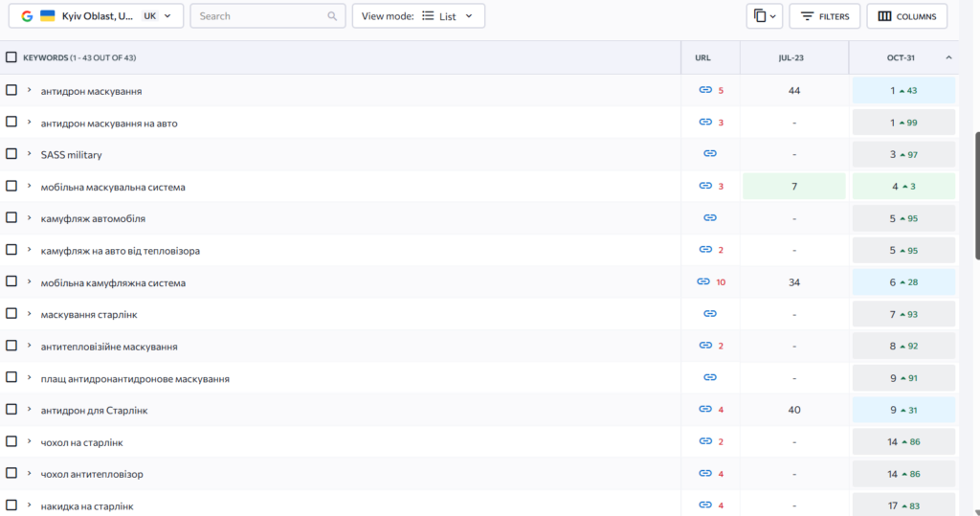Sort by the OCT-31 column header
Screen dimensions: 980x516
(901, 57)
